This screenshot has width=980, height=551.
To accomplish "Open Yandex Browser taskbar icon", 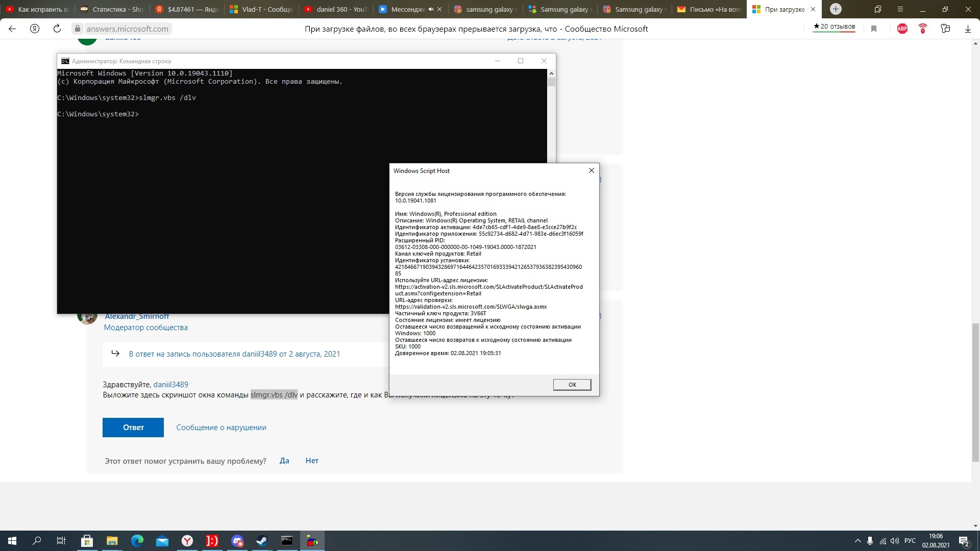I will (187, 541).
